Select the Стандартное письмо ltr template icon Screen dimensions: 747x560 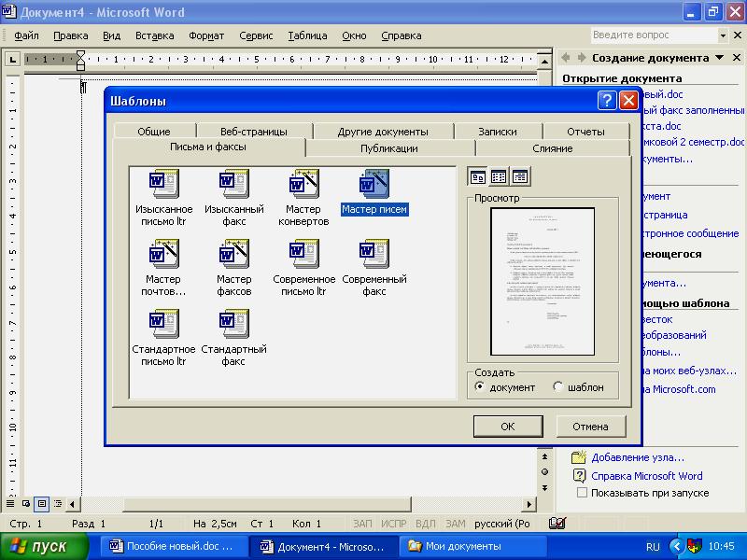[164, 324]
